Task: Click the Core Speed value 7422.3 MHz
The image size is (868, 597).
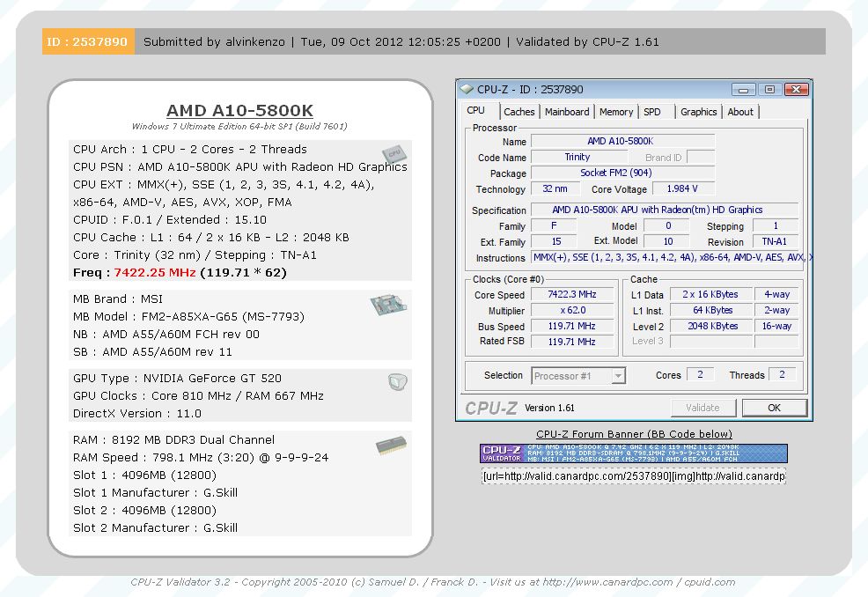Action: coord(572,295)
